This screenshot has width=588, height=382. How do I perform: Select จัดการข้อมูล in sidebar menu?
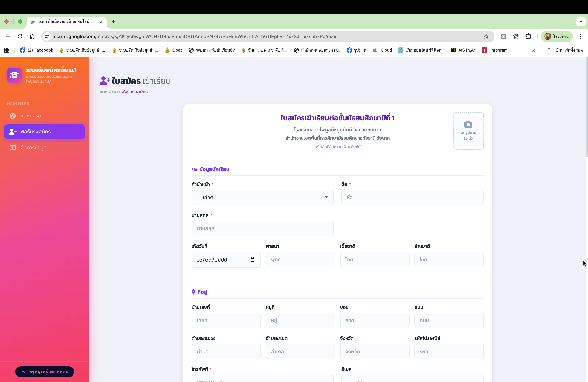pos(33,148)
